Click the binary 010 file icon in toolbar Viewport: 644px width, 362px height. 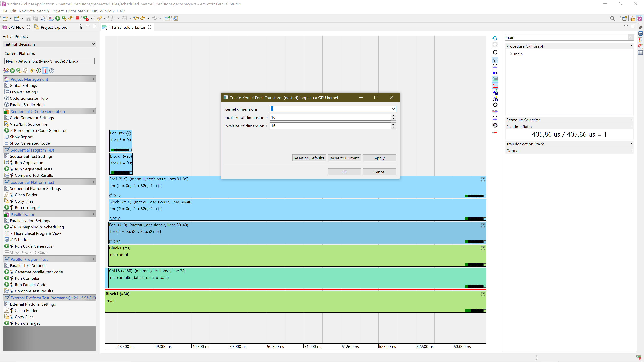(43, 18)
